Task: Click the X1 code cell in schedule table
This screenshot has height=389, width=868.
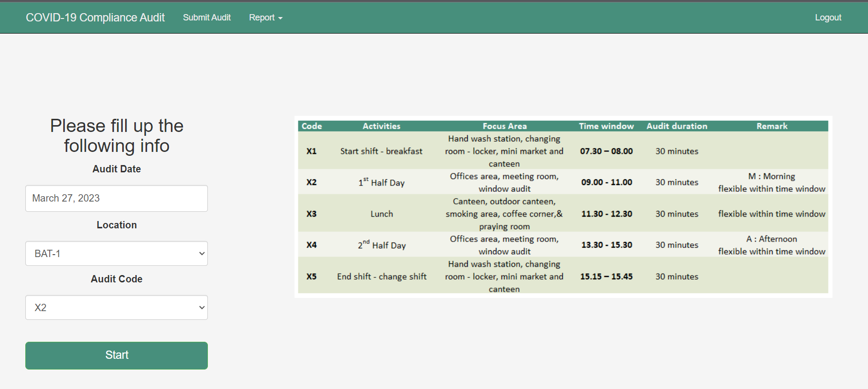Action: pos(311,151)
